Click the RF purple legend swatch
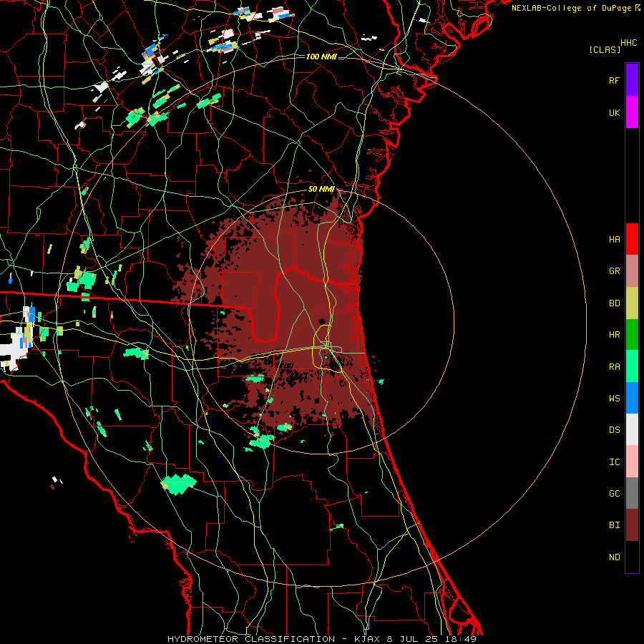 point(632,79)
